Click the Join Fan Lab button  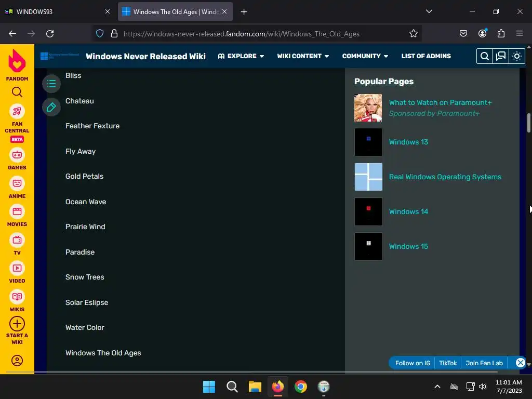pyautogui.click(x=484, y=363)
